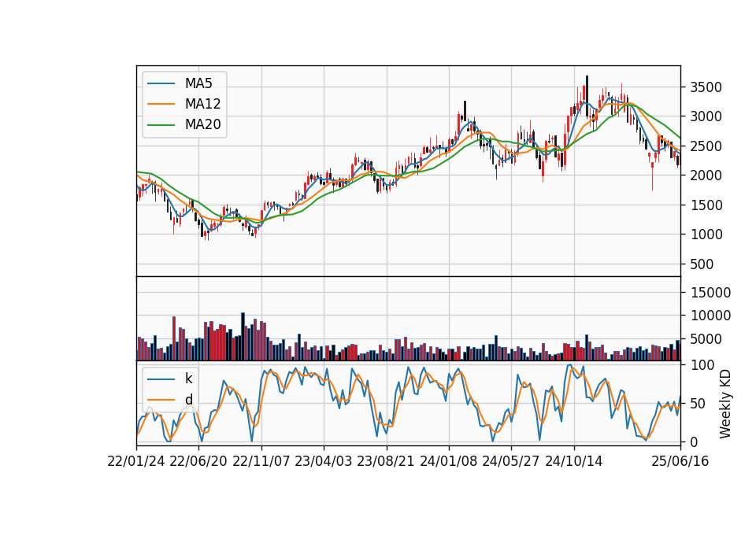Click the blue k legend line
Screen dimensions: 756x543
pos(161,379)
